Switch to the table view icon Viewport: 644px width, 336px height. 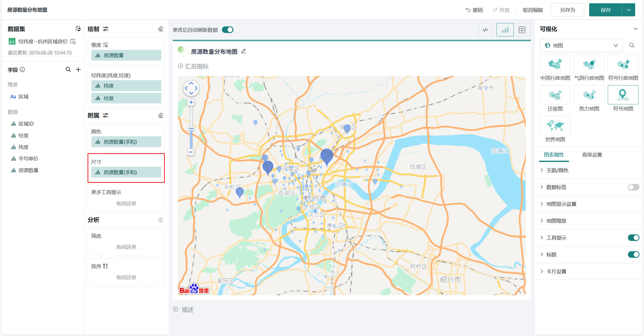coord(522,30)
